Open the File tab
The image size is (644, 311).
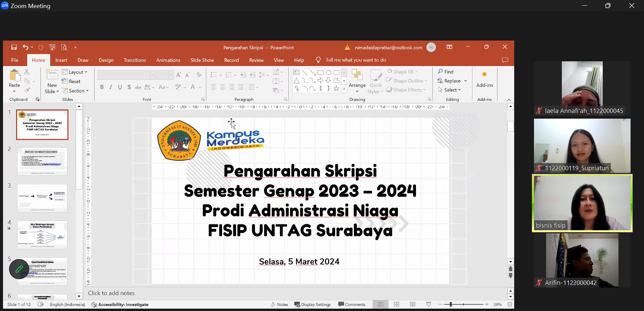click(x=15, y=60)
